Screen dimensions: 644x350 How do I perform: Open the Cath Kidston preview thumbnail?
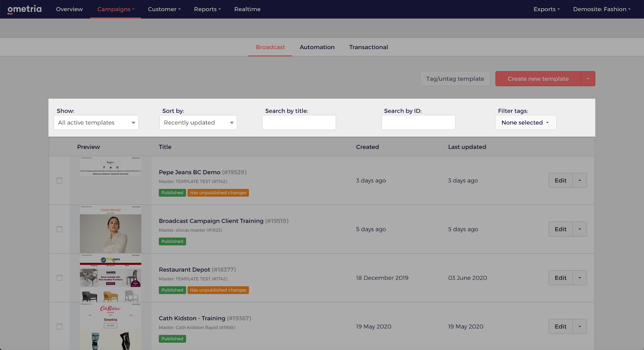(x=111, y=326)
